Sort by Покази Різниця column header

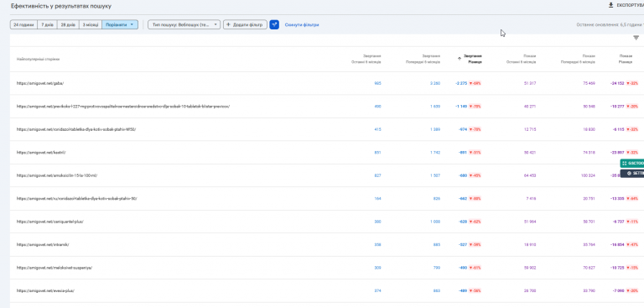click(626, 59)
